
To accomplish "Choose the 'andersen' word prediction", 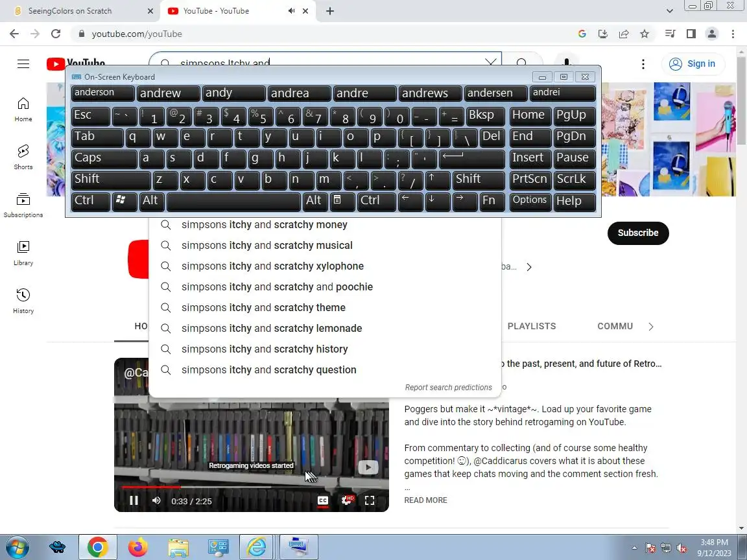I will 495,93.
